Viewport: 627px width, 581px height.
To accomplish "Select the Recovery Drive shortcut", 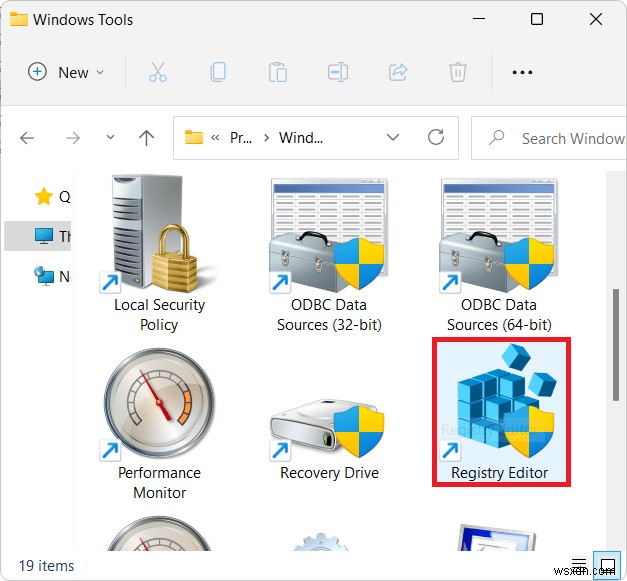I will pos(329,439).
